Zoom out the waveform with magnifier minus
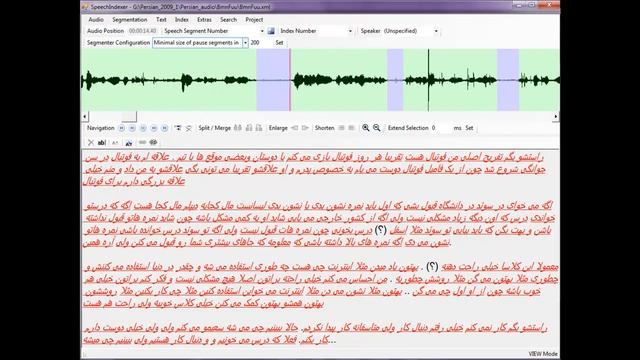 point(377,128)
